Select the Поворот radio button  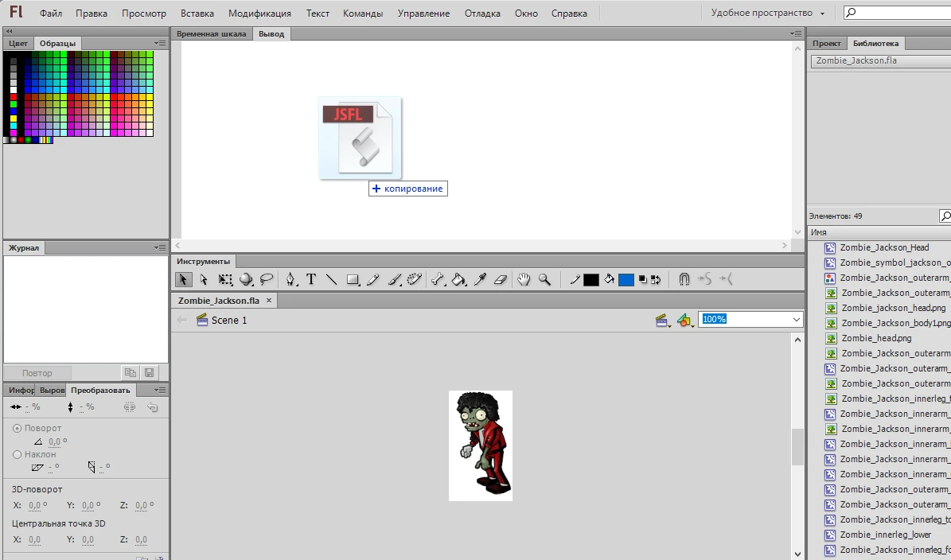[18, 428]
